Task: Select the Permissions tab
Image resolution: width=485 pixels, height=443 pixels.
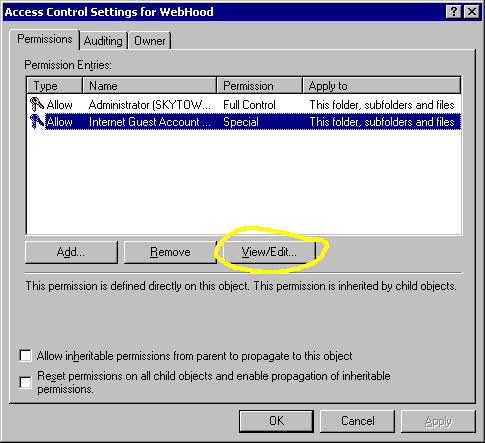Action: click(x=45, y=39)
